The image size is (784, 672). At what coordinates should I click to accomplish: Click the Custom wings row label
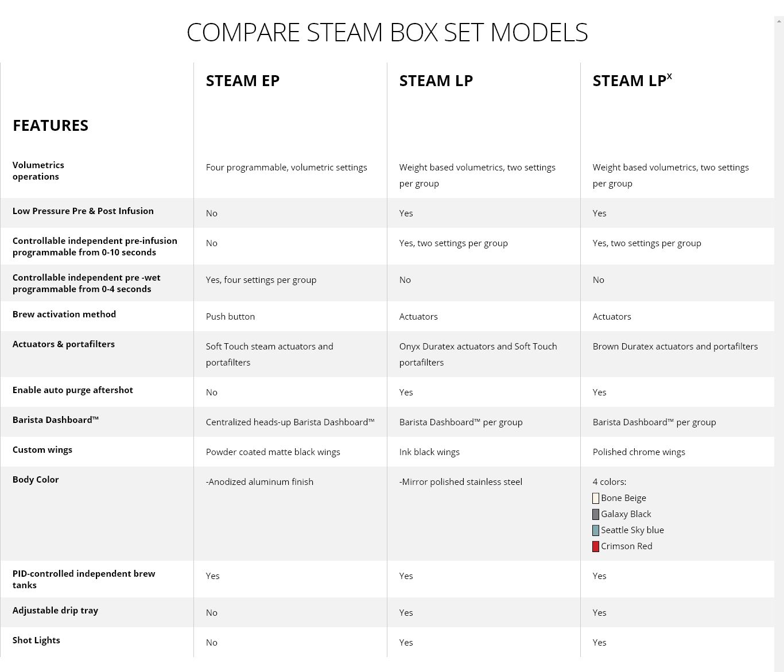coord(42,450)
